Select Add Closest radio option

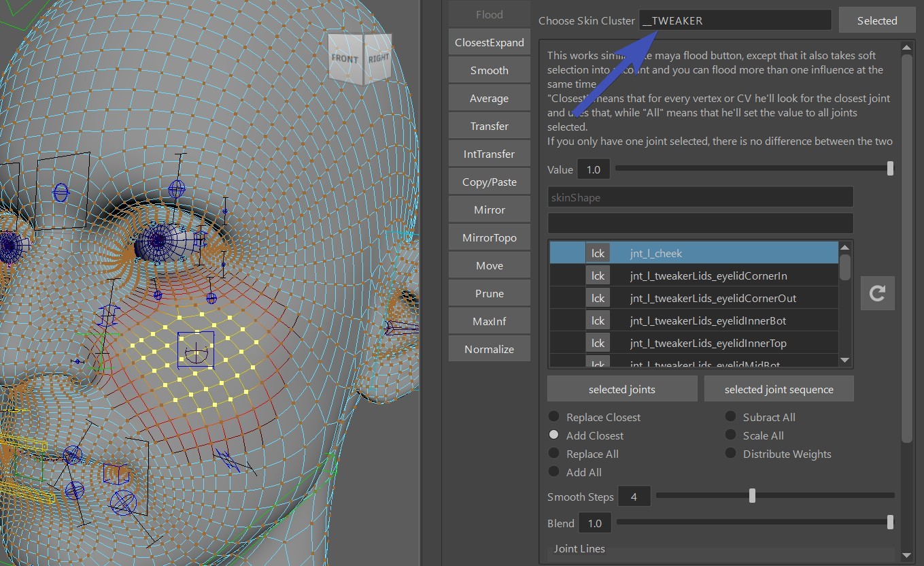554,435
